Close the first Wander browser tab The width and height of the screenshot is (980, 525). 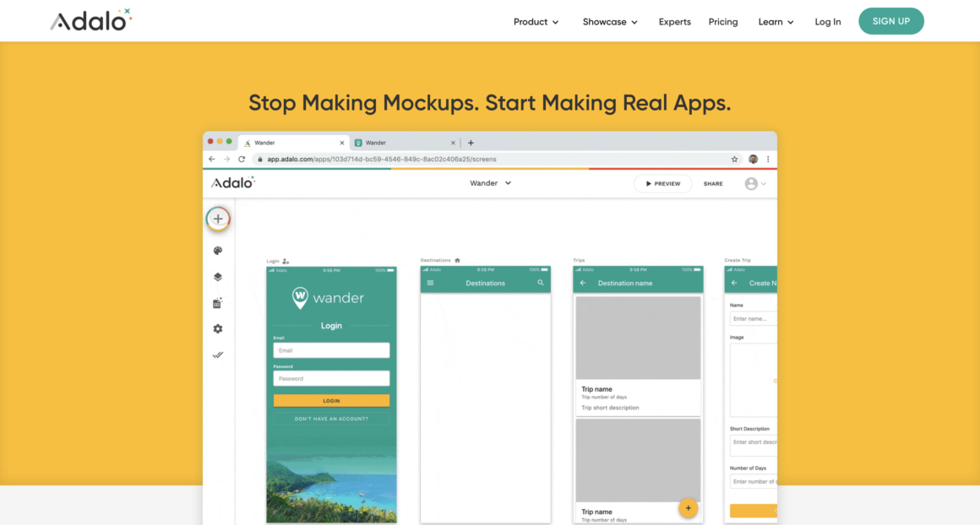pyautogui.click(x=342, y=143)
